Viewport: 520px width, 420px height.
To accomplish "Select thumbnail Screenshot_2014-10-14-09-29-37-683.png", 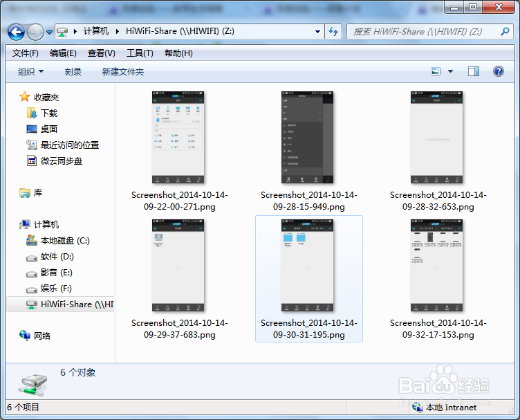I will [178, 266].
